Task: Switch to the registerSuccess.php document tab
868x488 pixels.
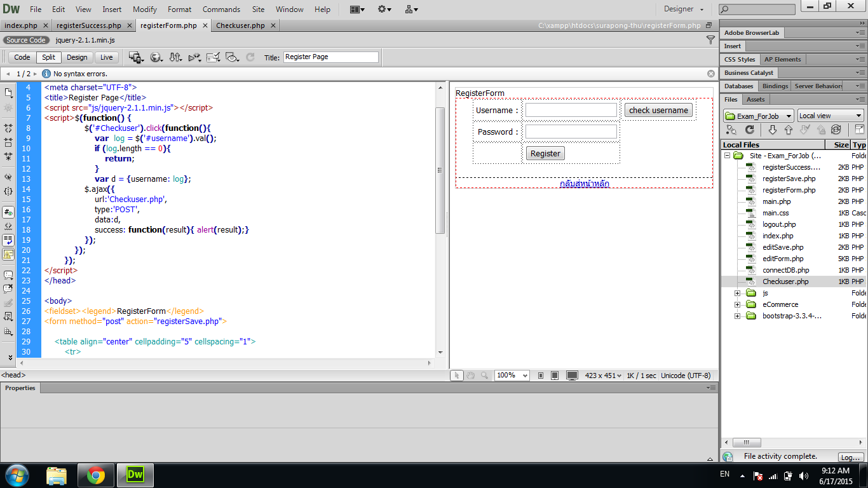Action: 88,25
